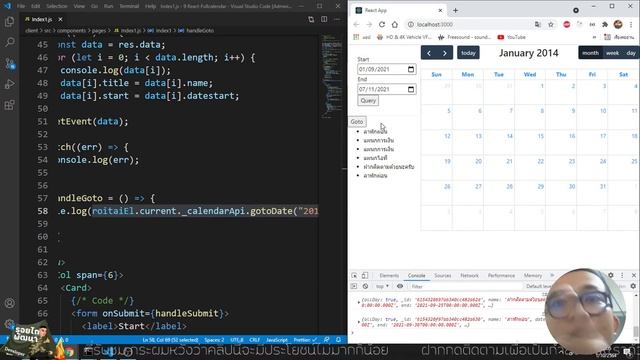
Task: Open the Run and Debug panel
Action: 9,84
